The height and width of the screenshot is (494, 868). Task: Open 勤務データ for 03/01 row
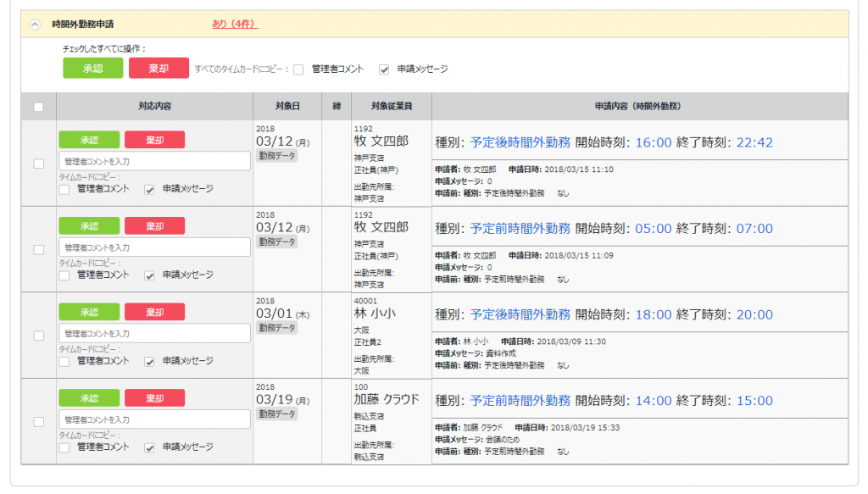point(277,328)
